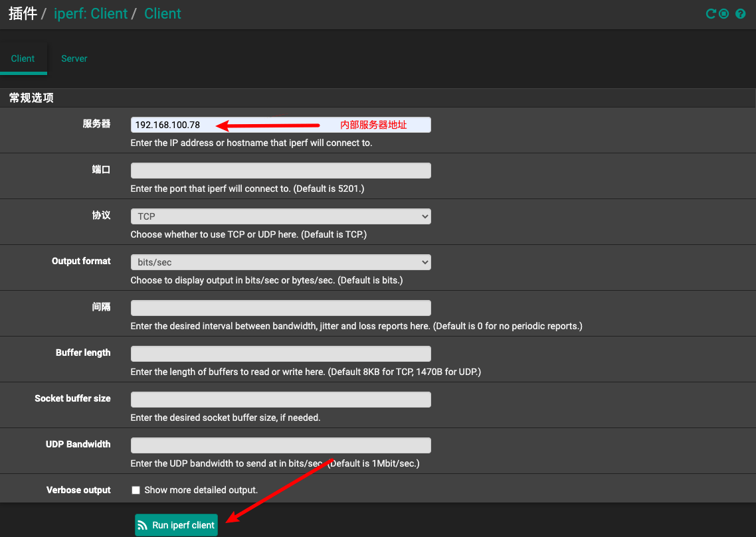This screenshot has height=537, width=756.
Task: Follow the iperf: Client breadcrumb link
Action: tap(90, 14)
